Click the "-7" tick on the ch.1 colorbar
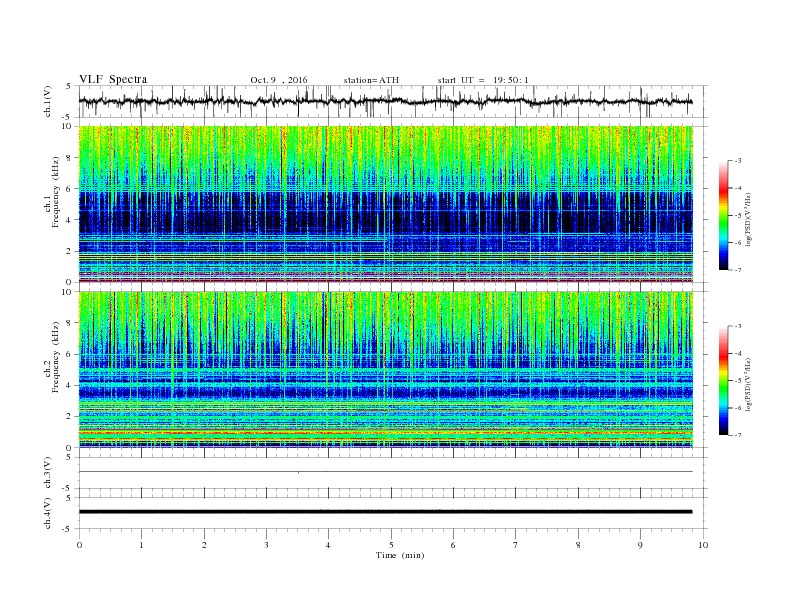The image size is (792, 612). click(x=737, y=270)
